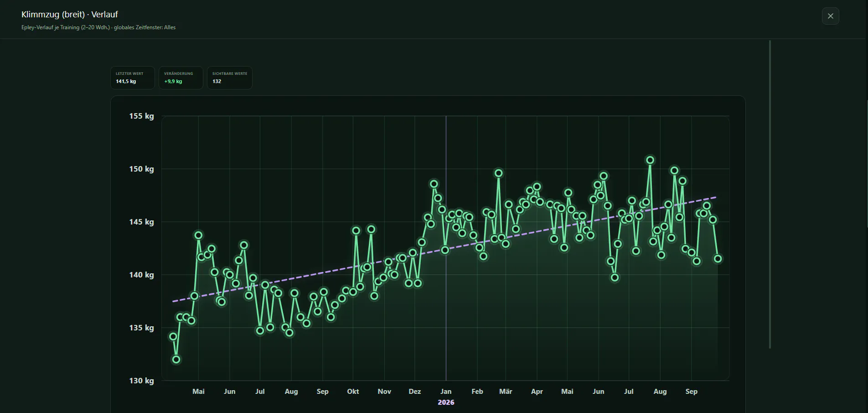Click the Mär peak point near 149.5 kg
The image size is (868, 413).
(499, 173)
